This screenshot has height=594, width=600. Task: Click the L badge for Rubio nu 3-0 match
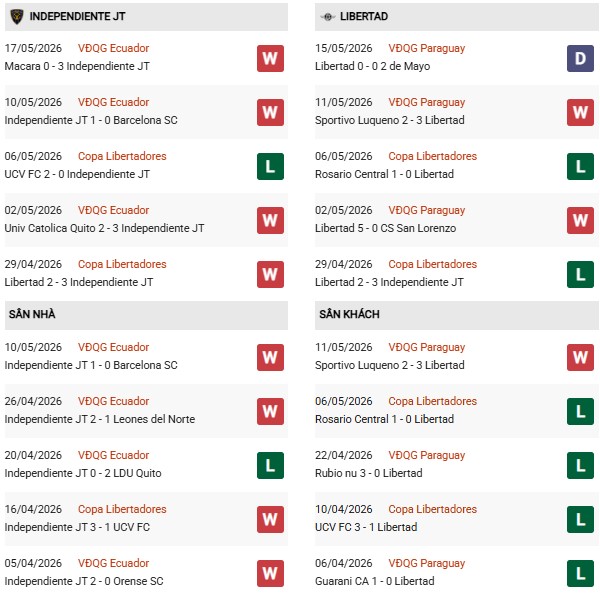580,465
